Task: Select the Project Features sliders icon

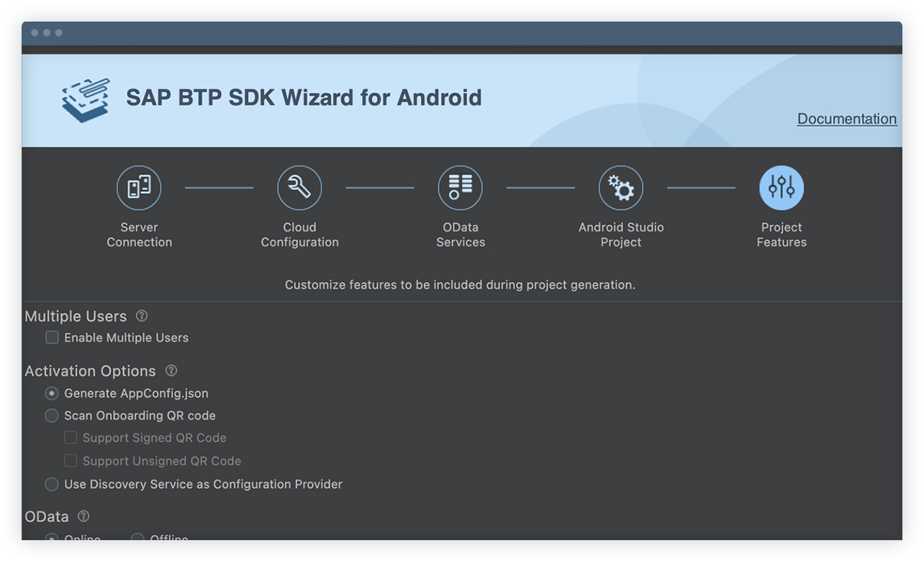Action: click(782, 187)
